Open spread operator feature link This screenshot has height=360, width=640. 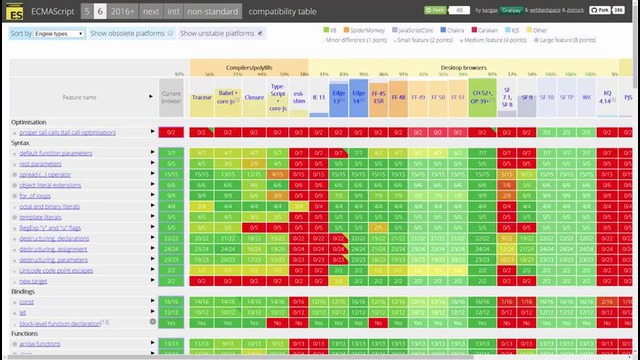click(45, 174)
